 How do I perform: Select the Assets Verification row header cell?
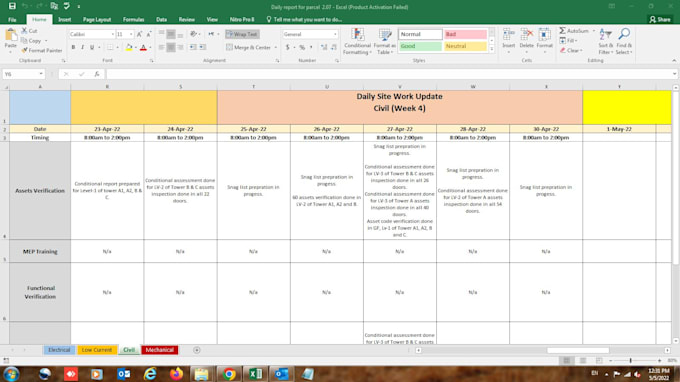40,190
